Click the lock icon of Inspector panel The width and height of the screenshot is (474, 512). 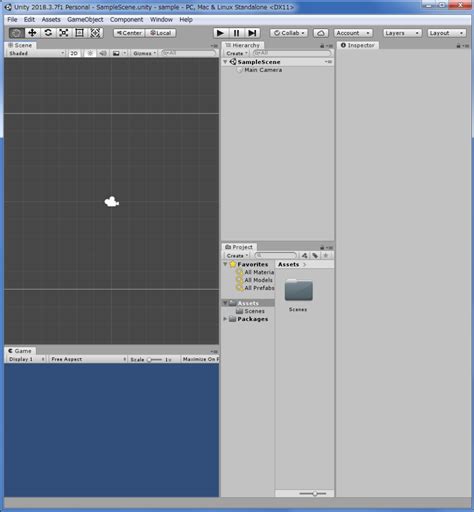tap(458, 46)
